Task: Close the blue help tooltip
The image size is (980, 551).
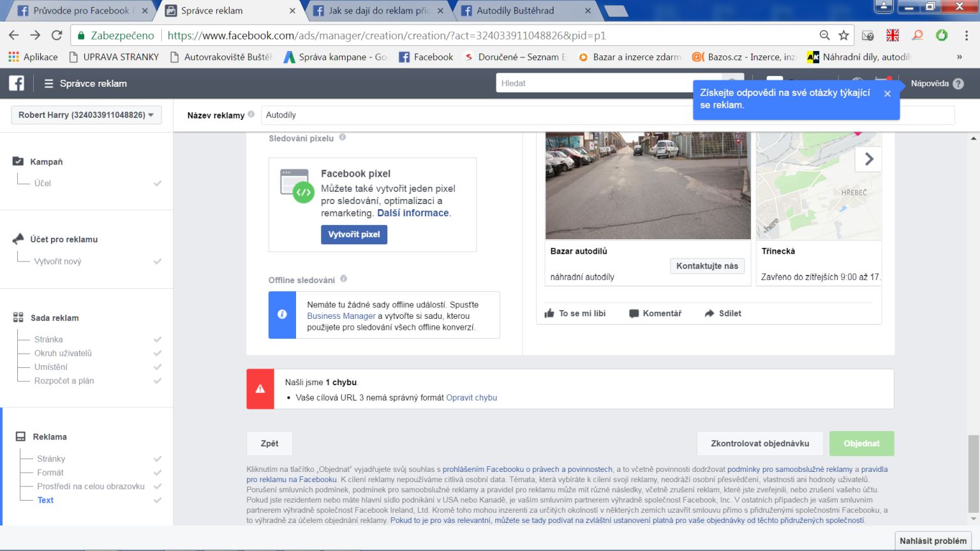Action: (x=887, y=94)
